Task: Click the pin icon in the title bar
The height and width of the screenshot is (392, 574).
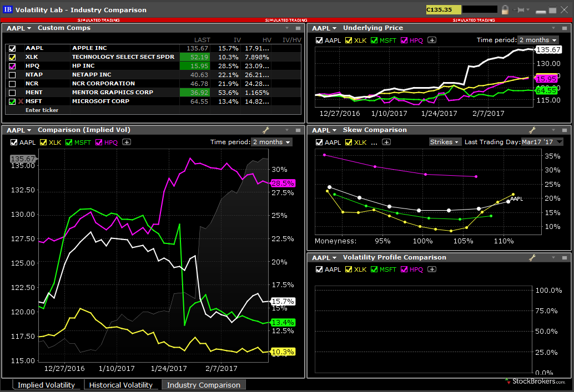Action: point(520,9)
